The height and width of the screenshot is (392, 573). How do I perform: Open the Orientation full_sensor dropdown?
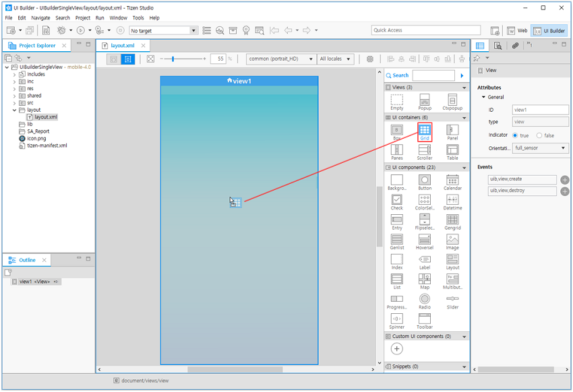tap(539, 148)
